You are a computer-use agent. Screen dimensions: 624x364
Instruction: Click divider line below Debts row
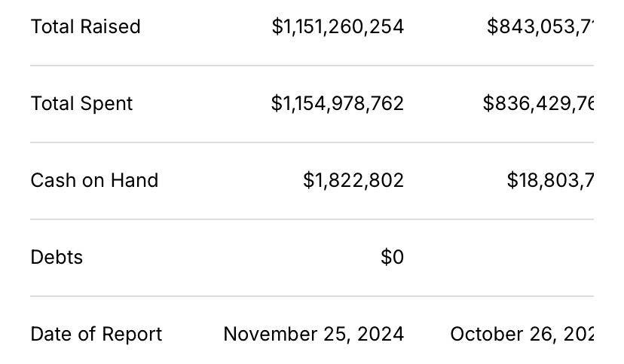[x=312, y=296]
